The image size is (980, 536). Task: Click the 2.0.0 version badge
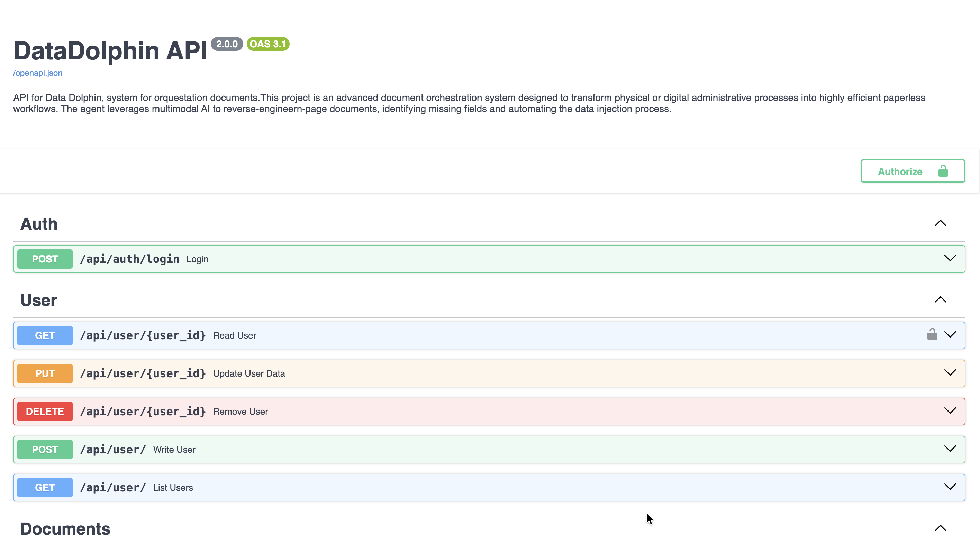[x=227, y=44]
